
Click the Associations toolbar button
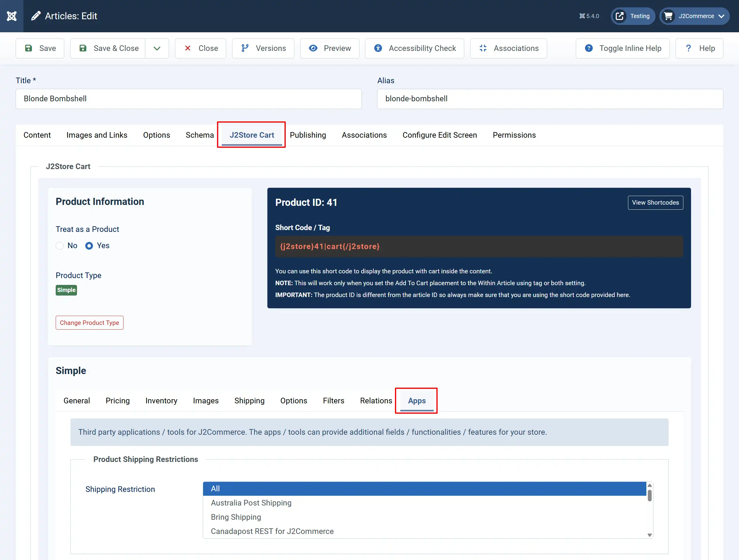[508, 48]
